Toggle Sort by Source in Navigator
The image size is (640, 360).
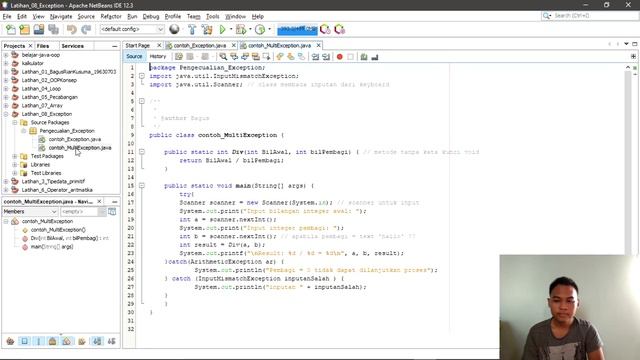pyautogui.click(x=111, y=341)
